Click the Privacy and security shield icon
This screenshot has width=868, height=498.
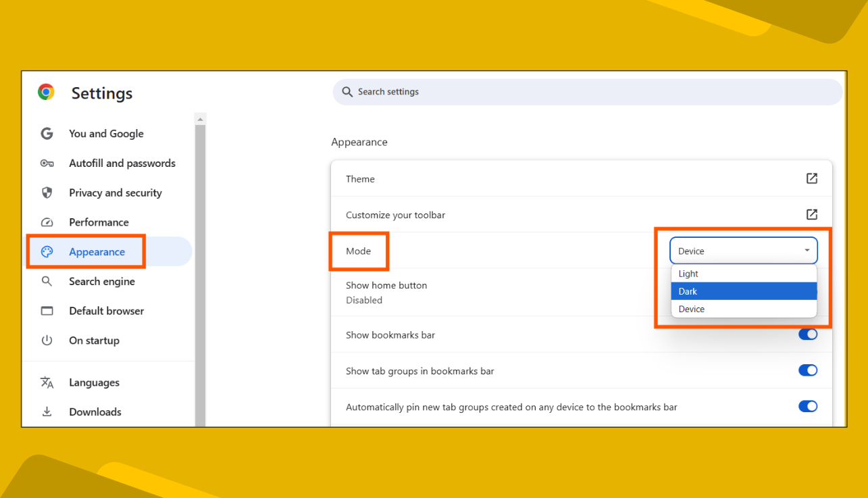click(47, 193)
